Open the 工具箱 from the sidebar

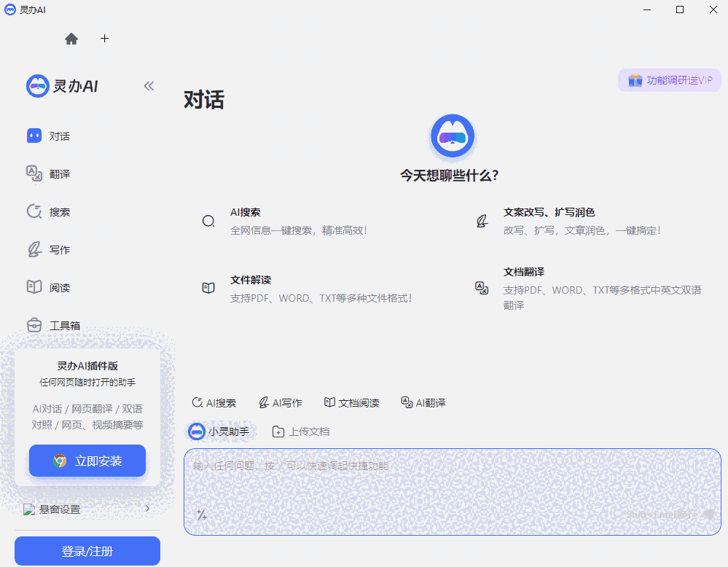34,325
